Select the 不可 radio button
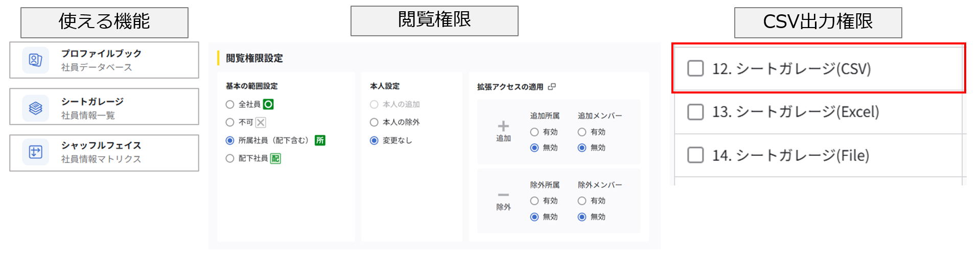This screenshot has height=258, width=980. tap(230, 122)
